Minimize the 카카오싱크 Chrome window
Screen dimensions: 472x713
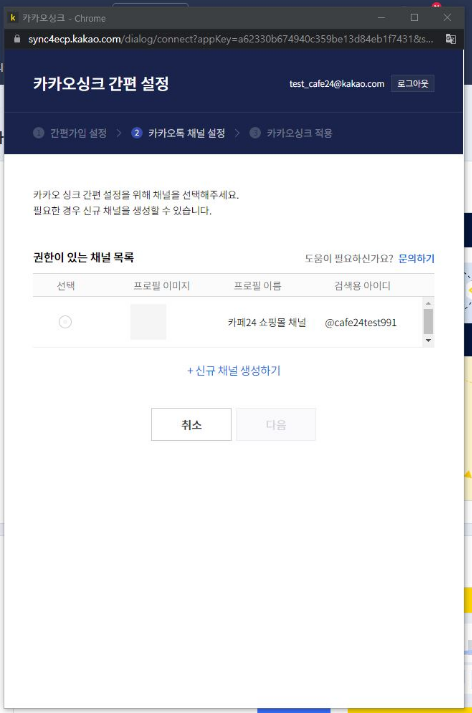[x=382, y=18]
